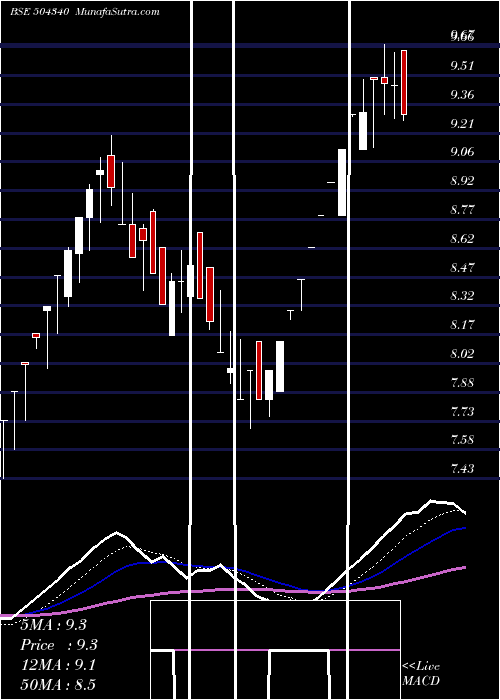The image size is (500, 700).
Task: Select the 9.21 price axis label
Action: [462, 124]
